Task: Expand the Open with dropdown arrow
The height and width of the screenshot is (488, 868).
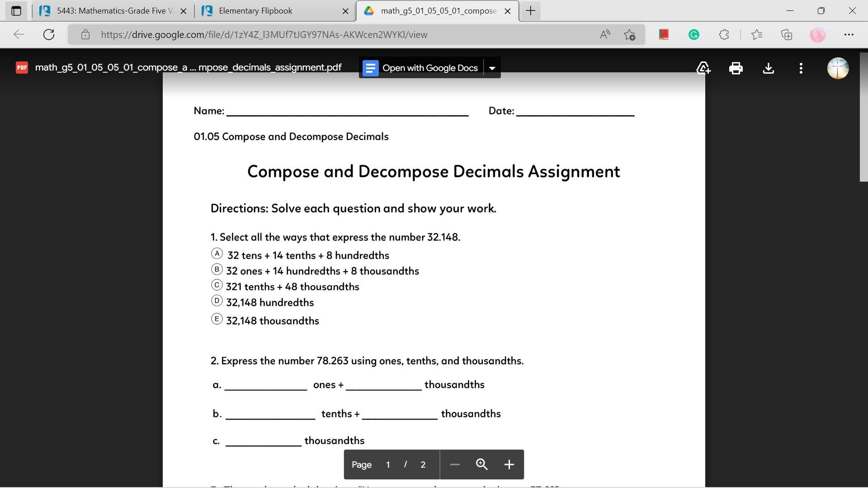Action: pos(492,68)
